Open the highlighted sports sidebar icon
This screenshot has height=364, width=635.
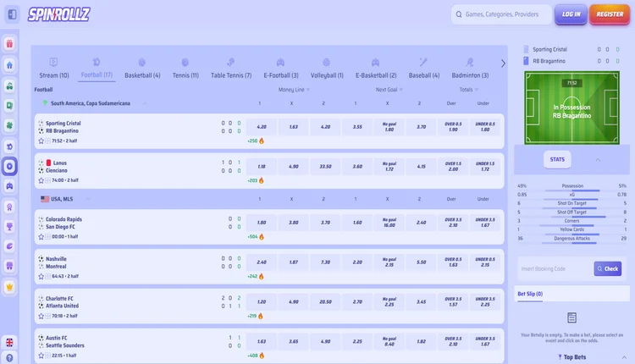(x=9, y=167)
